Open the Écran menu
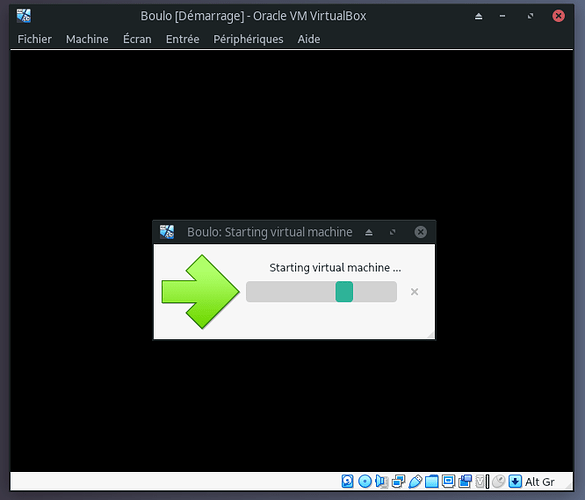 point(137,39)
